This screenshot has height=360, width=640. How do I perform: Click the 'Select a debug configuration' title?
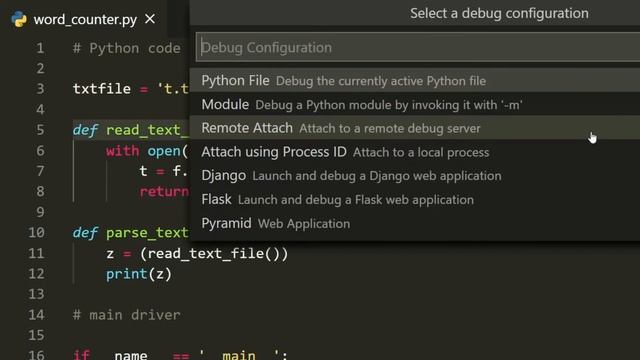499,13
